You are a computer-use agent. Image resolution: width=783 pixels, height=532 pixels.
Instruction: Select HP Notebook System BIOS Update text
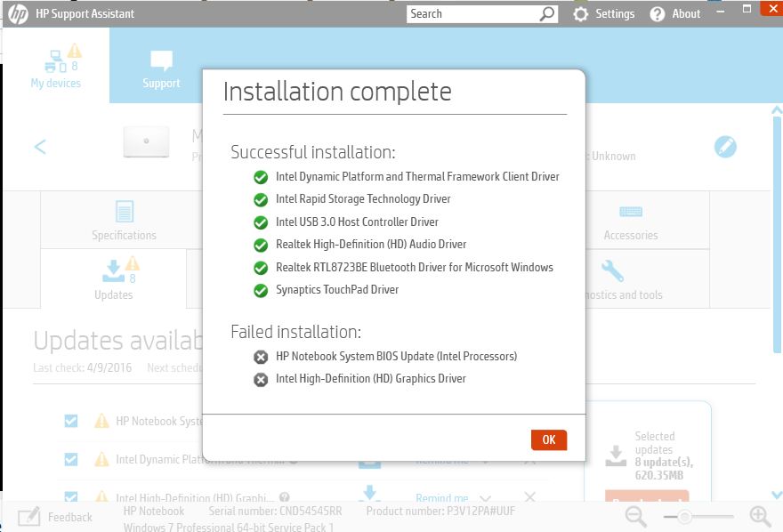[x=397, y=357]
